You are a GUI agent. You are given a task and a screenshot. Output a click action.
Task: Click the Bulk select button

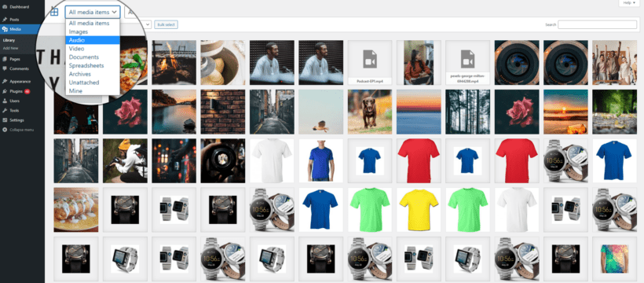click(166, 24)
